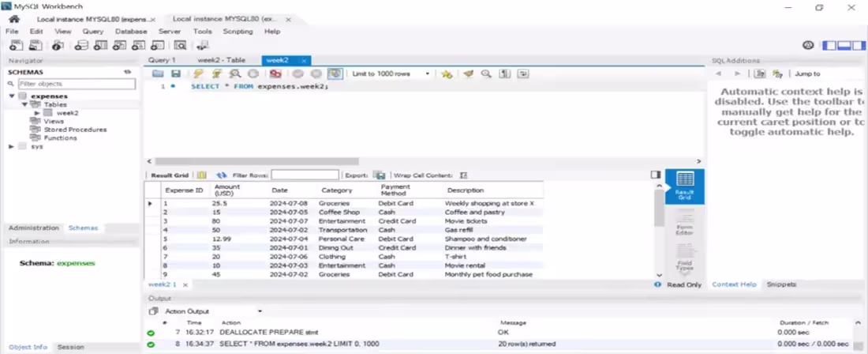Open the Query menu
This screenshot has height=354, width=868.
[93, 32]
